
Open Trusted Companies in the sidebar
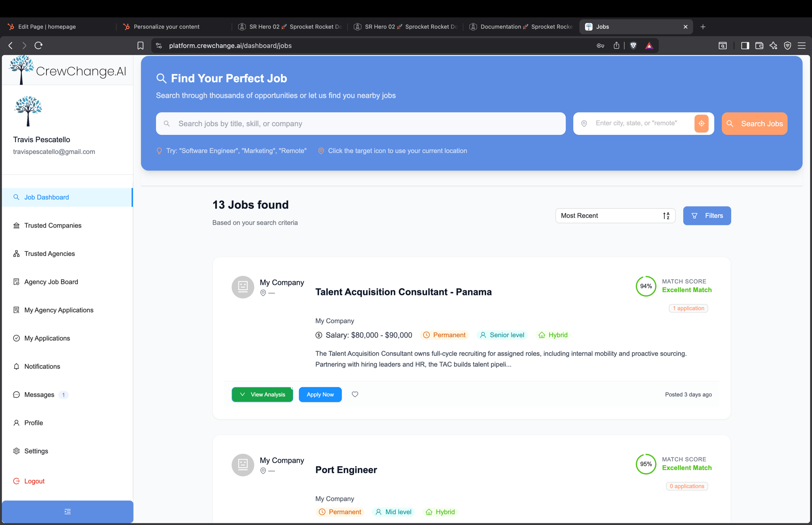53,226
